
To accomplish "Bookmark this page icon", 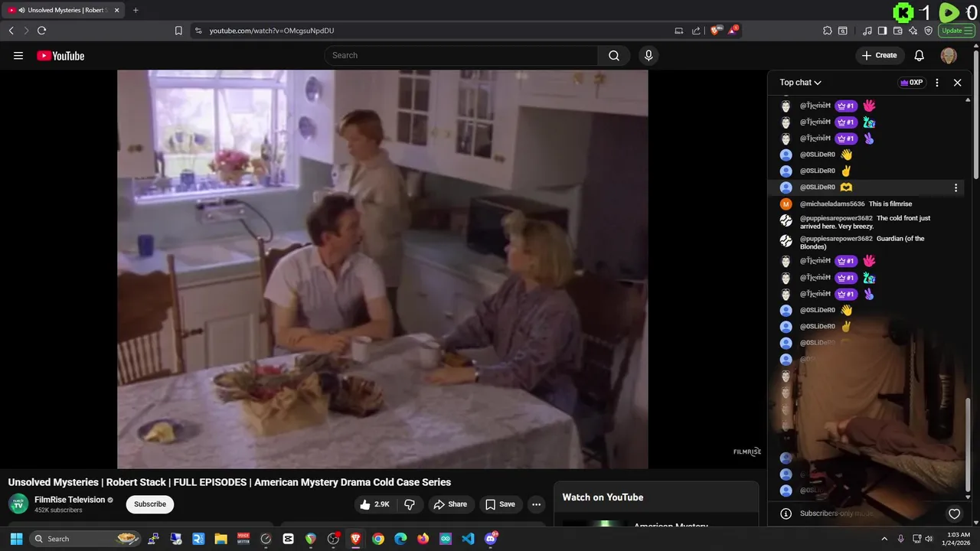I will point(178,31).
